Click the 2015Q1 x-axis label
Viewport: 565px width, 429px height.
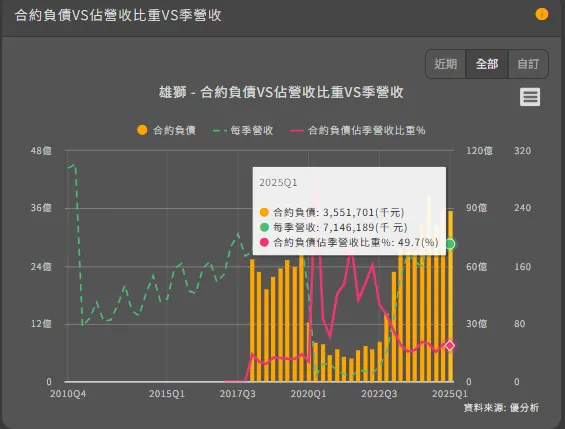tap(167, 394)
